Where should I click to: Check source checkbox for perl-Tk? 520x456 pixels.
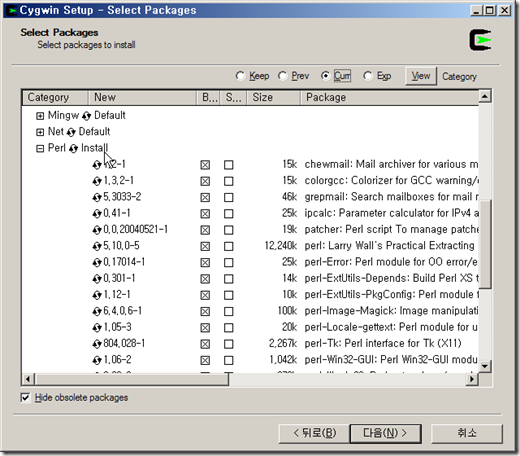tap(229, 344)
